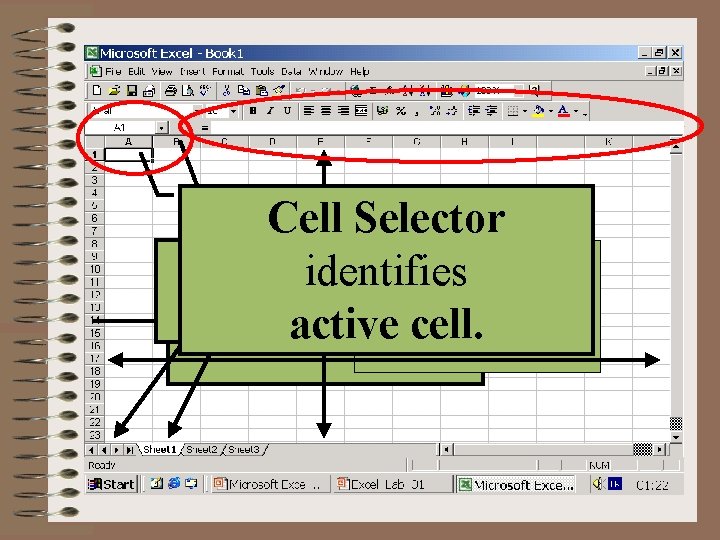The height and width of the screenshot is (540, 720).
Task: Open the File menu
Action: (113, 72)
